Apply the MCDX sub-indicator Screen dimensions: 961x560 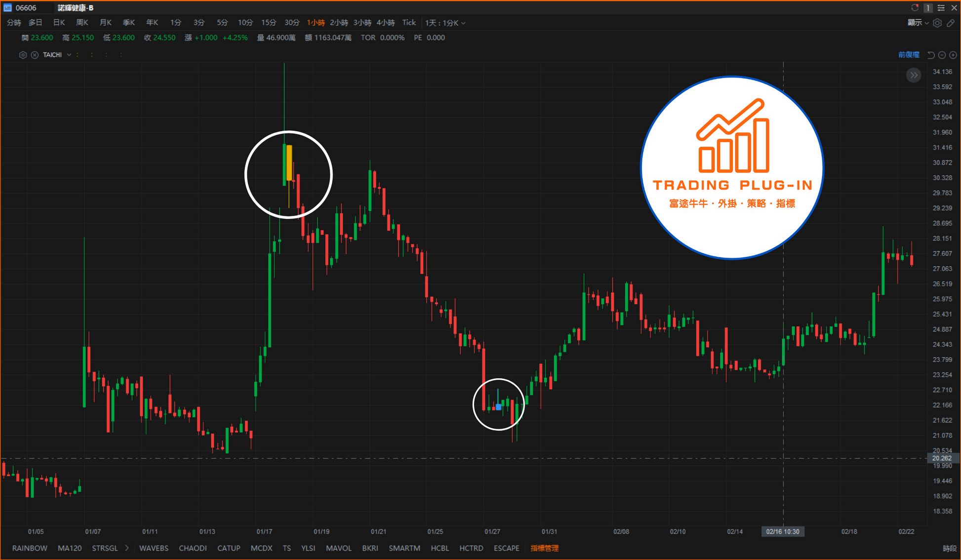pyautogui.click(x=261, y=548)
